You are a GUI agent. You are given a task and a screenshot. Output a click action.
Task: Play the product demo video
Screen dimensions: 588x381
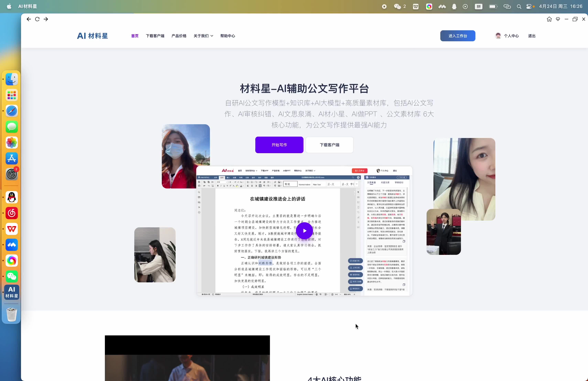point(304,230)
